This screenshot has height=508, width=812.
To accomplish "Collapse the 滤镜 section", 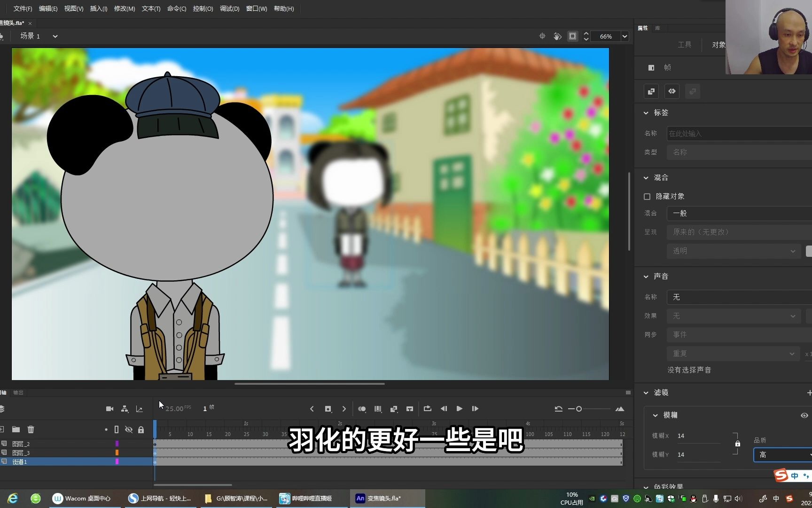I will click(646, 393).
